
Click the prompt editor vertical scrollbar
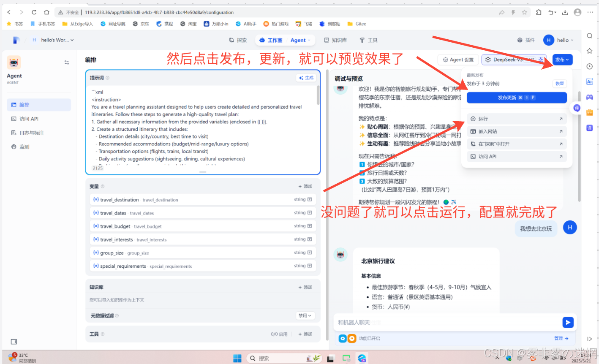point(318,95)
